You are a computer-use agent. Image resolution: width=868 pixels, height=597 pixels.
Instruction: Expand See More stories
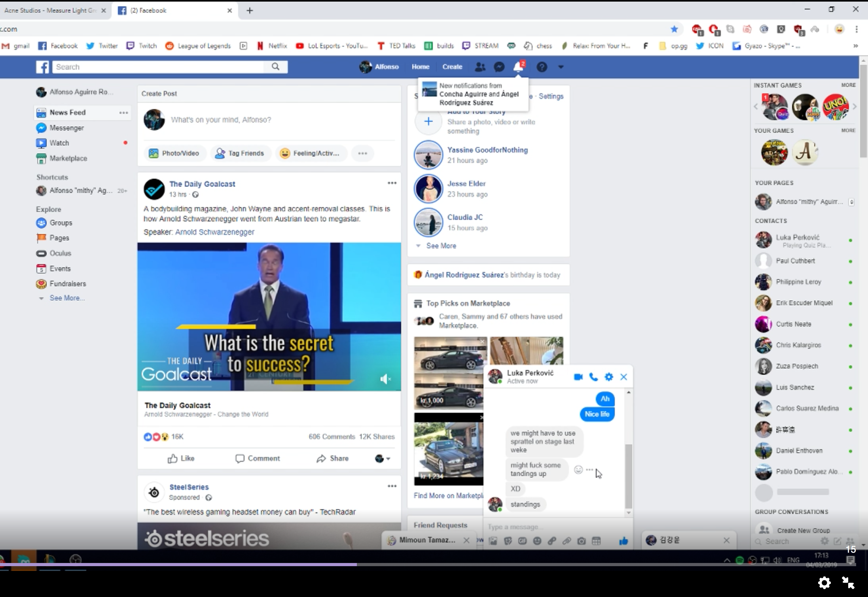point(441,246)
